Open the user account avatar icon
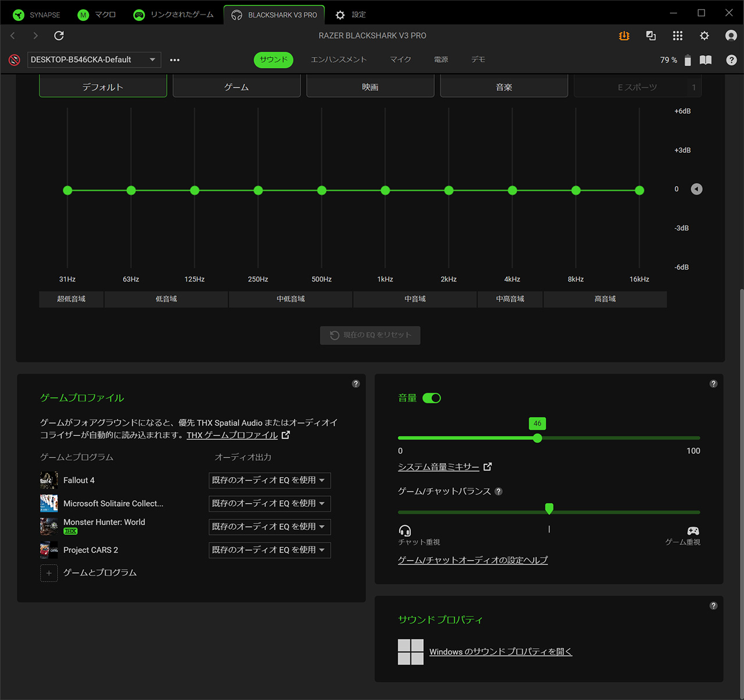Screen dimensions: 744x700 pyautogui.click(x=731, y=36)
